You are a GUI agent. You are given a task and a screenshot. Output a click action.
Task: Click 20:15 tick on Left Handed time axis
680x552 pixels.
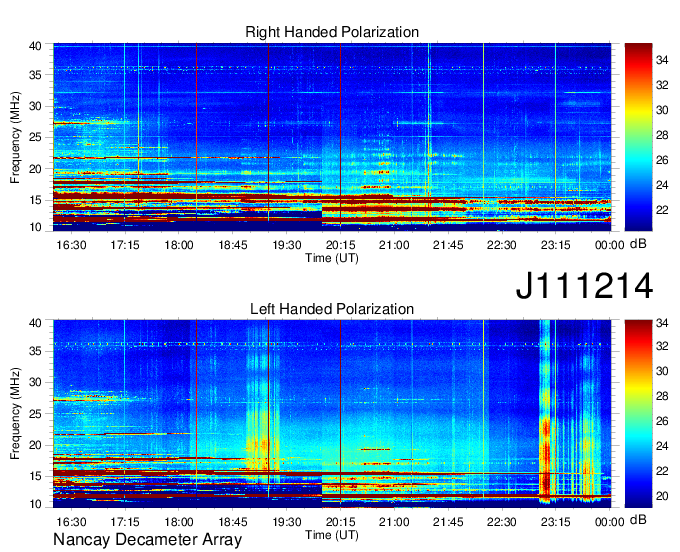point(340,522)
